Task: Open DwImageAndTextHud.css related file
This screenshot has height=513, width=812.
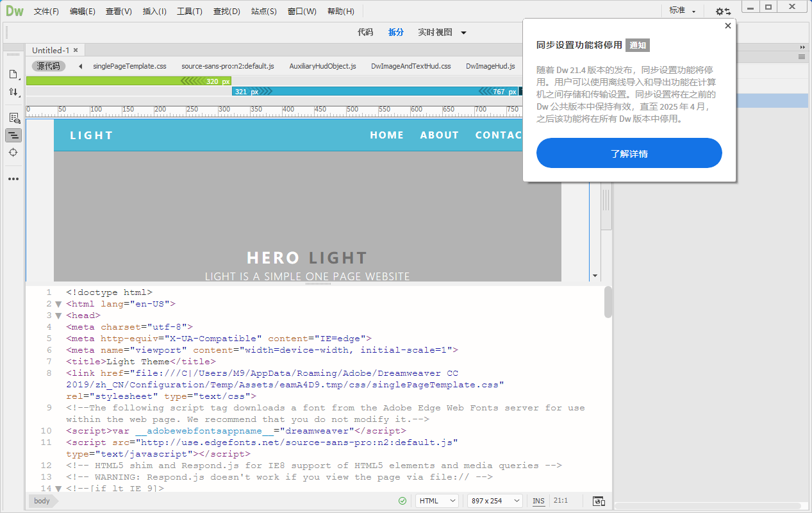Action: pyautogui.click(x=411, y=66)
